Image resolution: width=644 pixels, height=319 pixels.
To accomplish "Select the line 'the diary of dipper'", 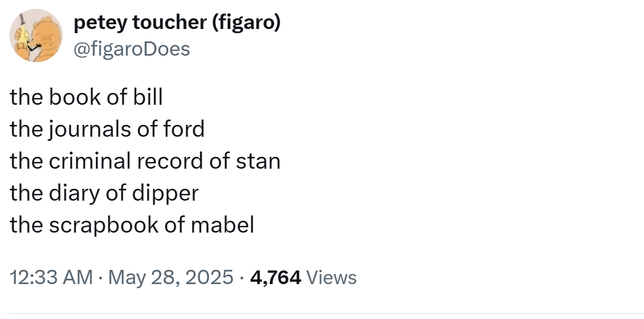I will click(104, 193).
